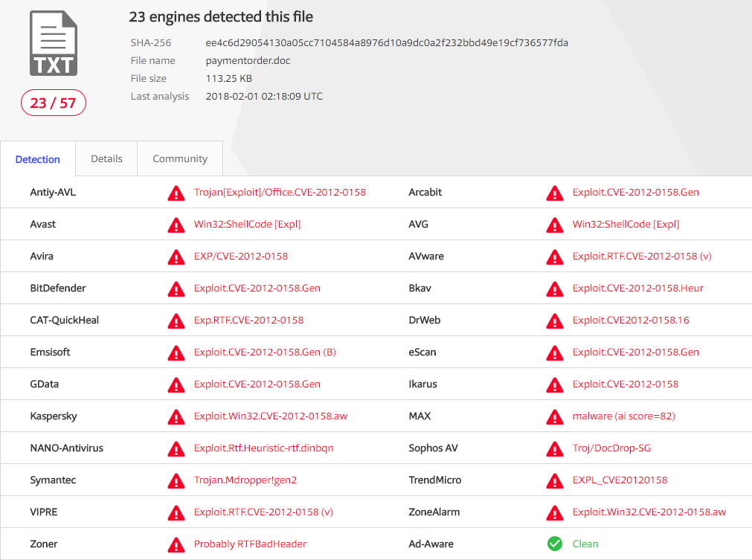Viewport: 752px width, 560px height.
Task: Click the warning icon in the Zoner row
Action: click(x=176, y=544)
